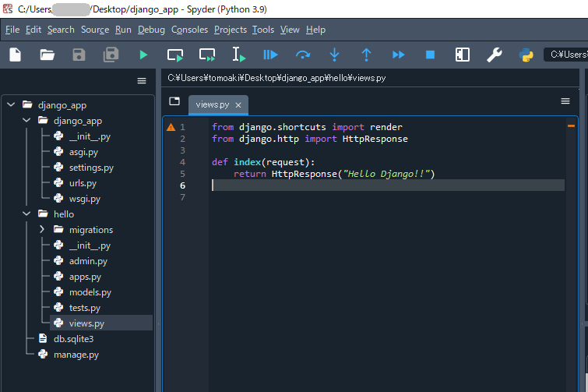Open the Projects menu

231,30
